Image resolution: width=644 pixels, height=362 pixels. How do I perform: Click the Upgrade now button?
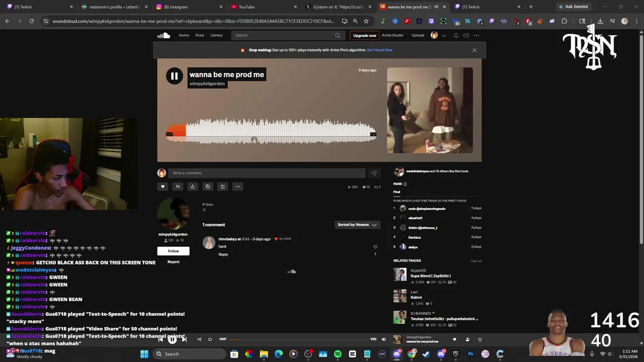365,35
